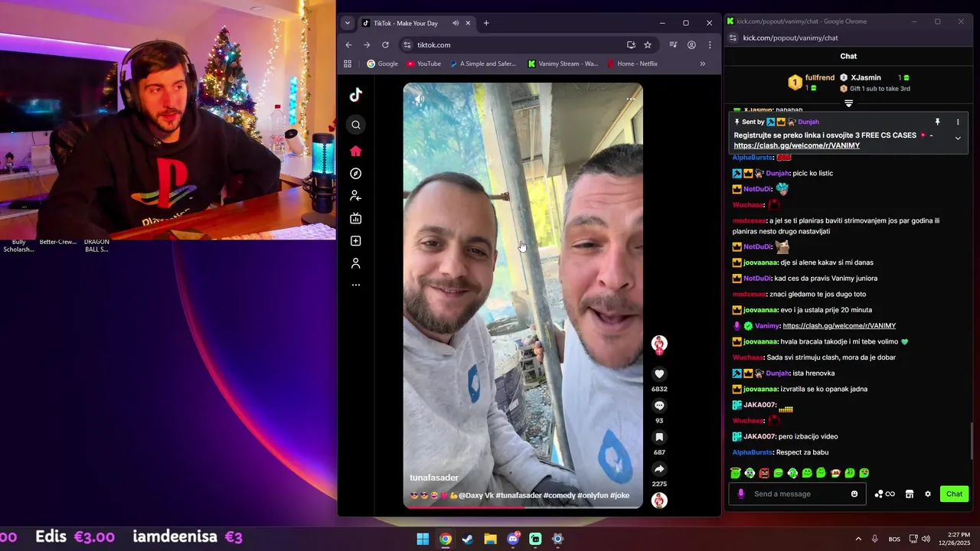Click the spinning sound disc avatar
Viewport: 980px width, 551px height.
(x=659, y=500)
